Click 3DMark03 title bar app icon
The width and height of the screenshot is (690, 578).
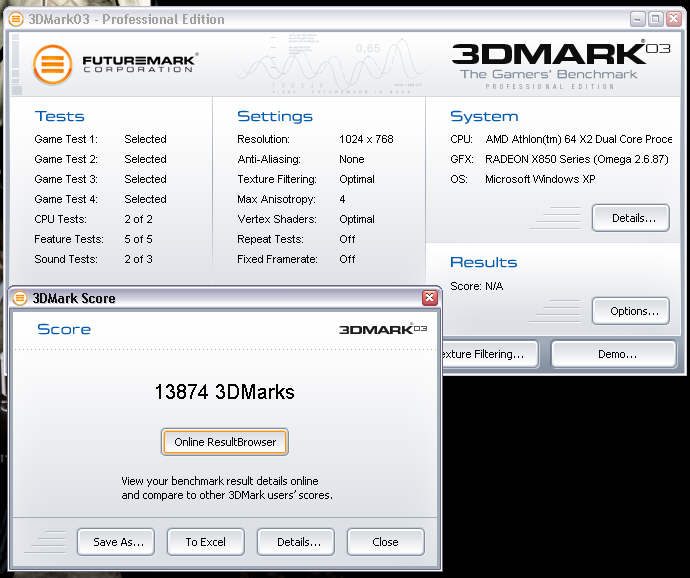tap(16, 19)
